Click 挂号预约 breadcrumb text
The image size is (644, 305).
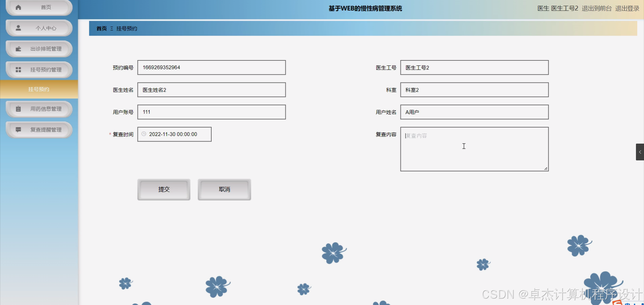click(127, 29)
